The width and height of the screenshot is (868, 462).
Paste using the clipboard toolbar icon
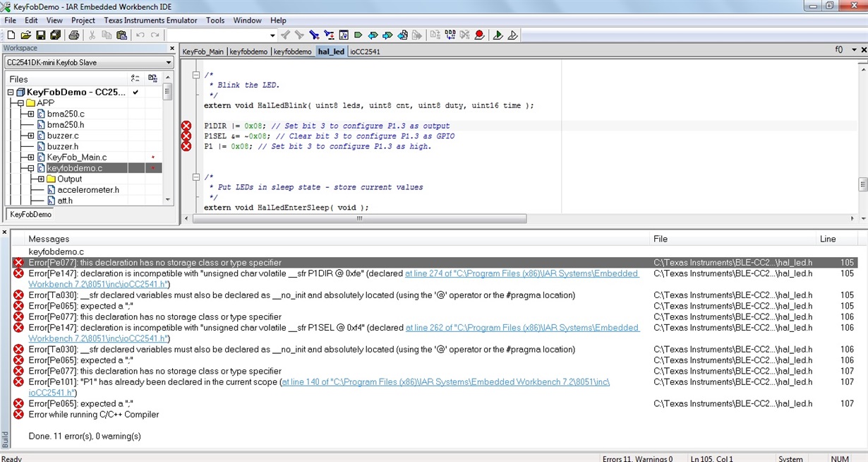[x=121, y=35]
